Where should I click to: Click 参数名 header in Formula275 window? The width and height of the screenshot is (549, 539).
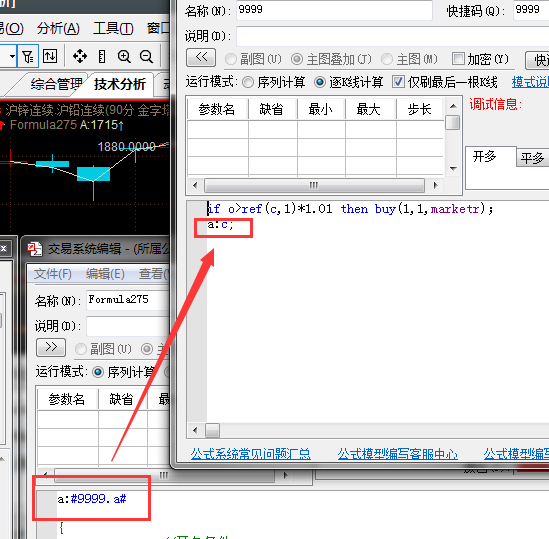pos(67,399)
